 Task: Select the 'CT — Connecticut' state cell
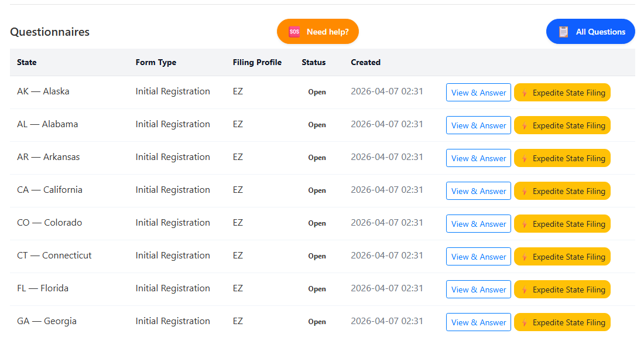[54, 256]
